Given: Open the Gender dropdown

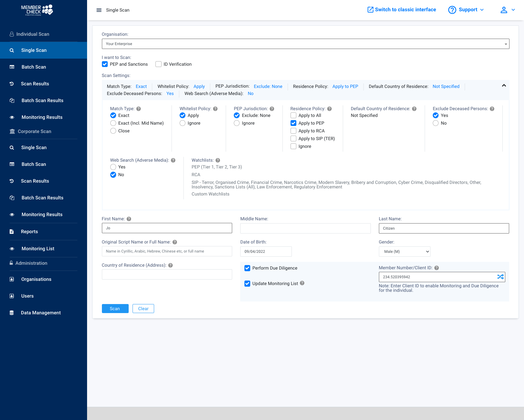Looking at the screenshot, I should 404,252.
